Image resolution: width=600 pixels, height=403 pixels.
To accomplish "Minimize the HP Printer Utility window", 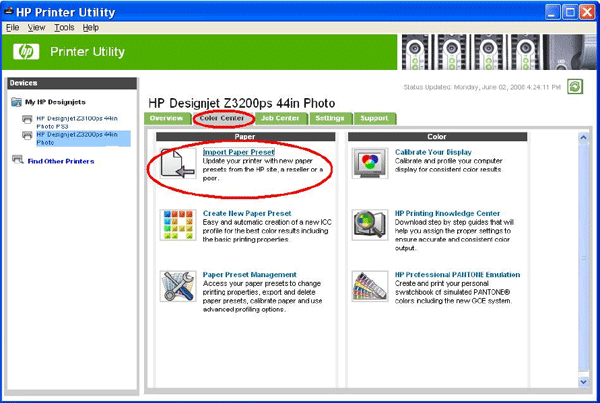I will tap(552, 12).
